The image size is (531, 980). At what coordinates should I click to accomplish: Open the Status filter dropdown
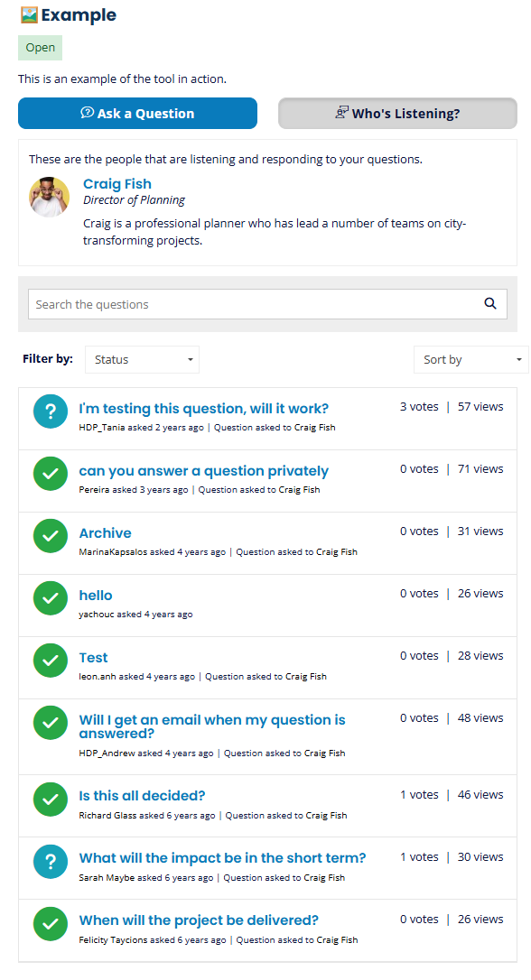point(142,359)
